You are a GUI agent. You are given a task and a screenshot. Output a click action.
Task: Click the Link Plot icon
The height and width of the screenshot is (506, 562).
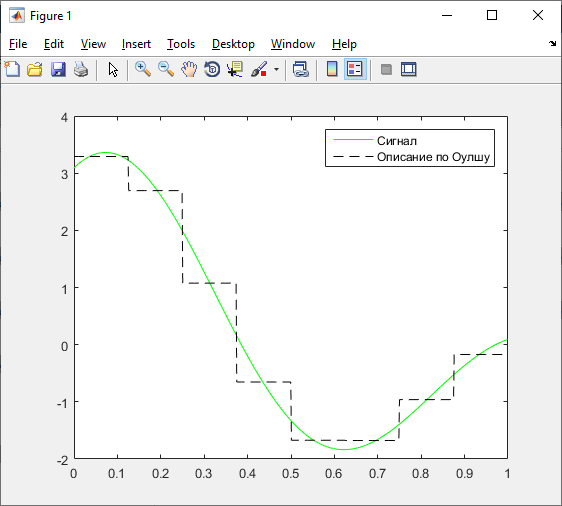coord(300,69)
